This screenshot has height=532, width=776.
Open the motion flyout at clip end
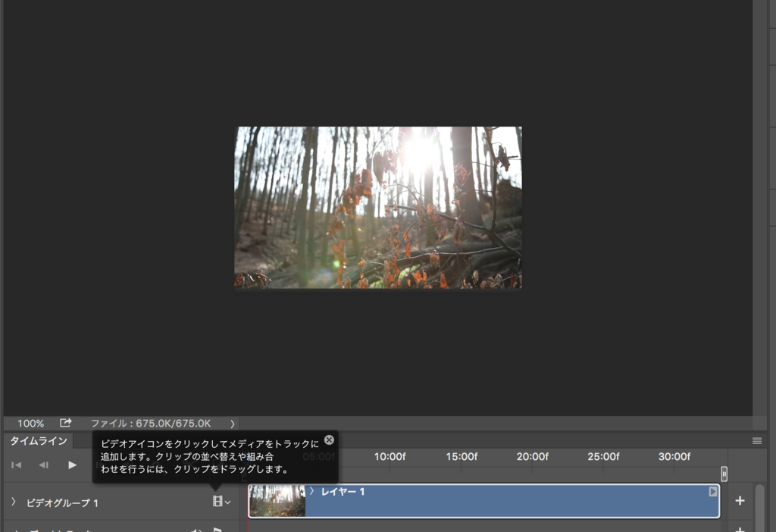[x=712, y=491]
